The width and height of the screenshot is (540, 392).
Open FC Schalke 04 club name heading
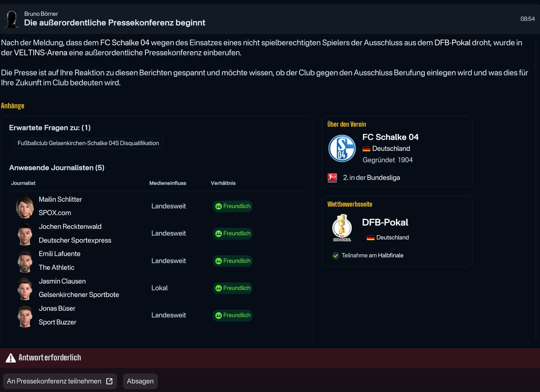(391, 137)
